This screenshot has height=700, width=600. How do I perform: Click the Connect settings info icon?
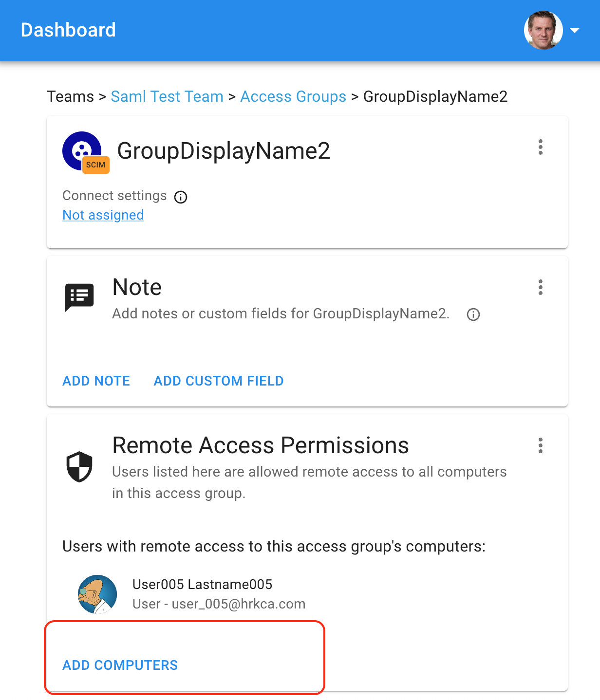coord(181,197)
